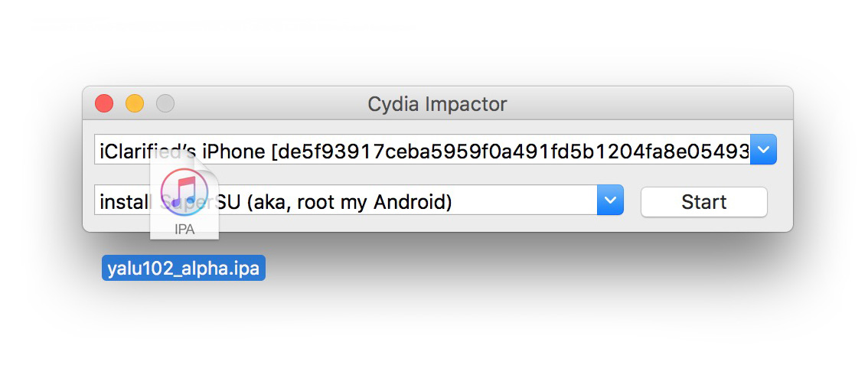Click empty title bar right of window title
Image resolution: width=868 pixels, height=365 pixels.
click(651, 103)
